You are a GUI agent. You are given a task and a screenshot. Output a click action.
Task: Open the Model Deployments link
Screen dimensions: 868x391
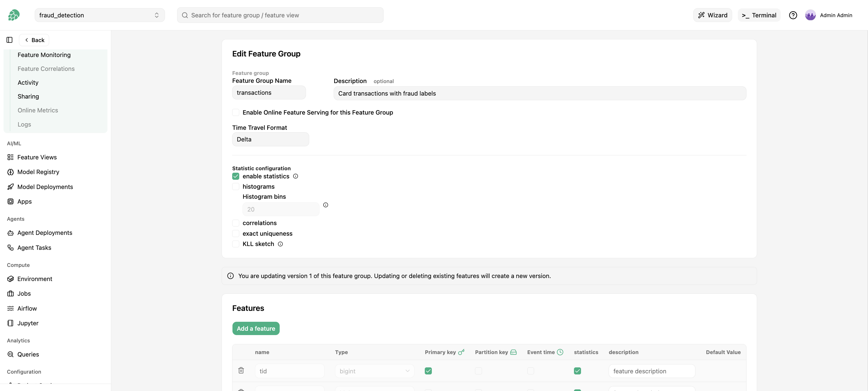(x=45, y=187)
